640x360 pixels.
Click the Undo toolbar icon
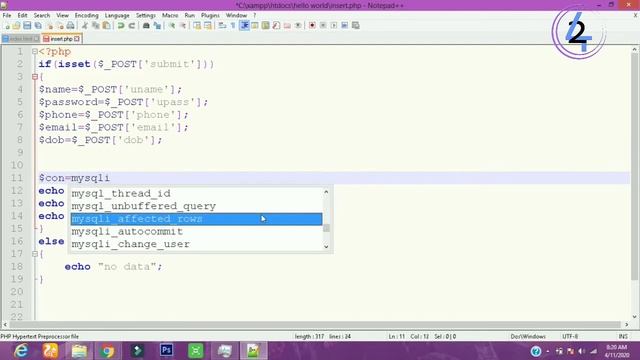click(x=121, y=26)
